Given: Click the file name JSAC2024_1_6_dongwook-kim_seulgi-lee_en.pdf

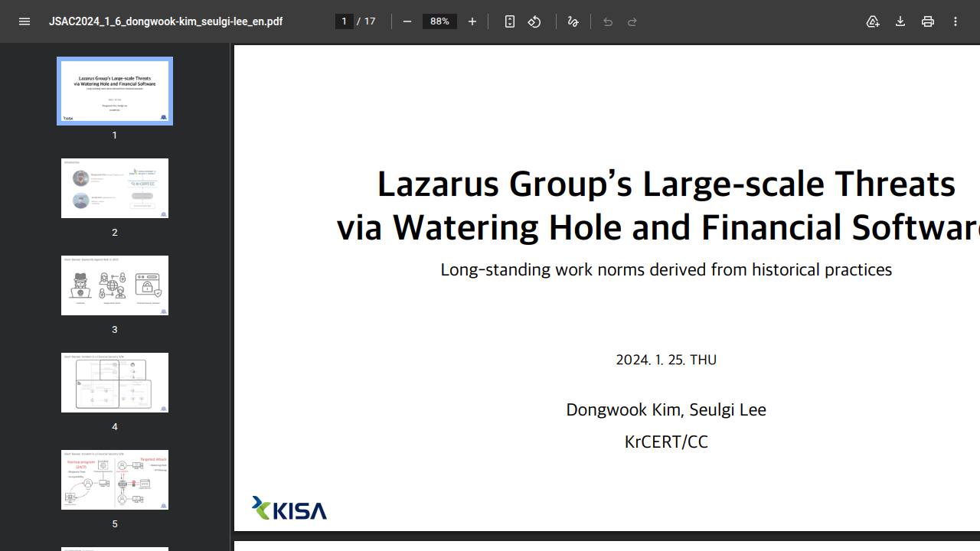Looking at the screenshot, I should coord(165,21).
